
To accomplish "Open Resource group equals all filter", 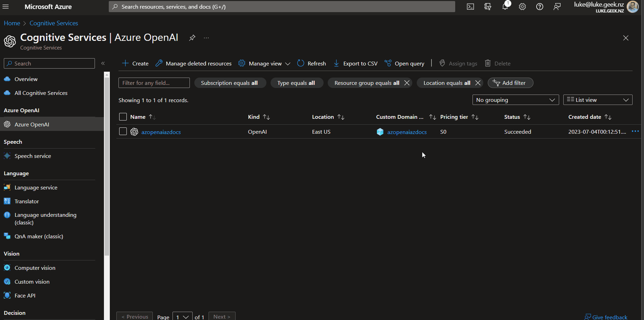I will [x=367, y=83].
